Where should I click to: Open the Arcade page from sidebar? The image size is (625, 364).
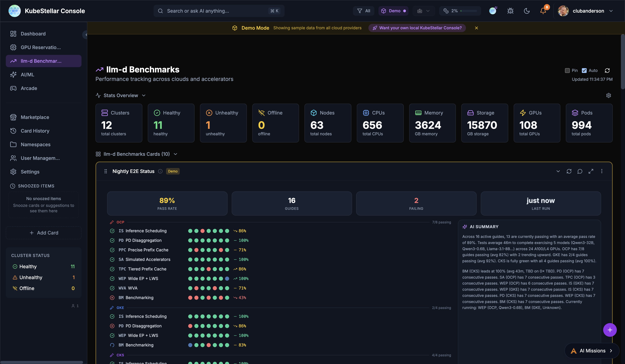(x=28, y=88)
